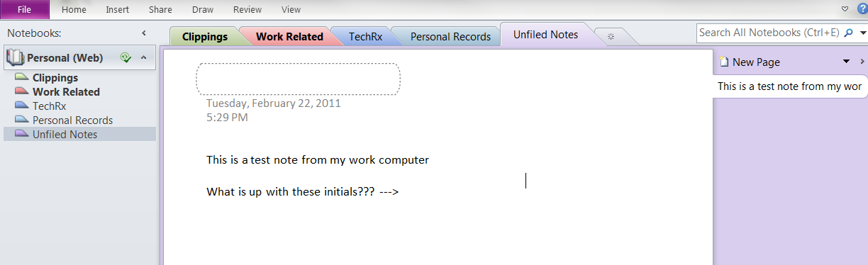The height and width of the screenshot is (265, 868).
Task: Select the test note page tab
Action: 789,86
